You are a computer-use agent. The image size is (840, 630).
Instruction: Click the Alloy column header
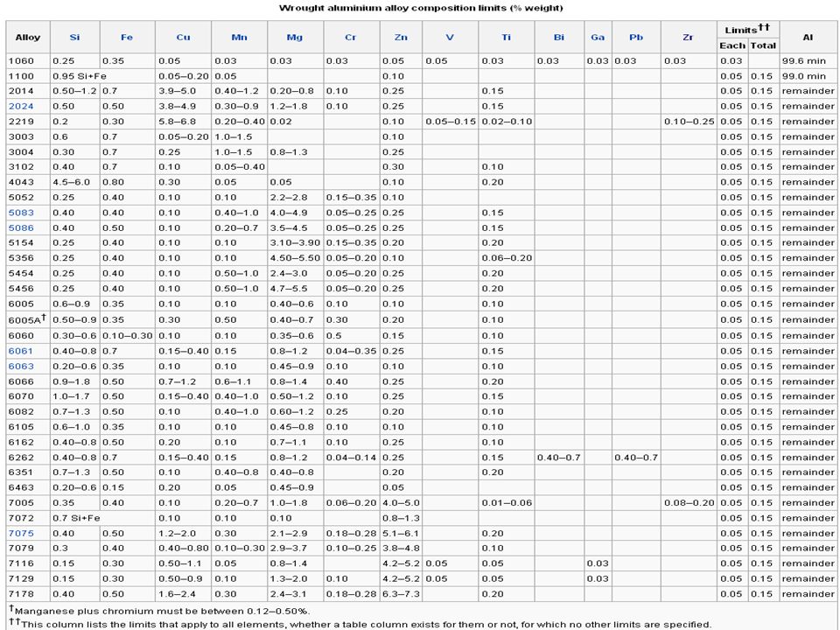[28, 37]
